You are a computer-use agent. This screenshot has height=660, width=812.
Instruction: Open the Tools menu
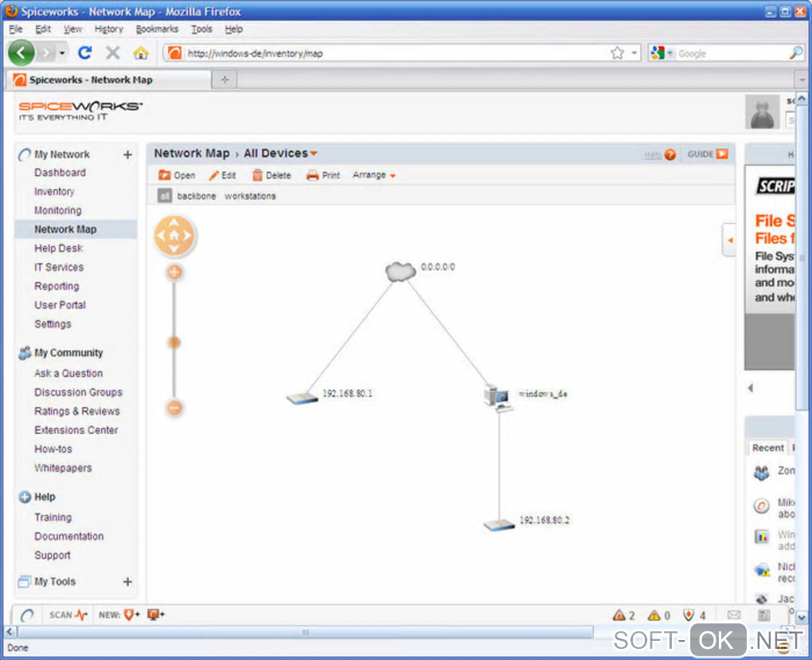point(201,29)
